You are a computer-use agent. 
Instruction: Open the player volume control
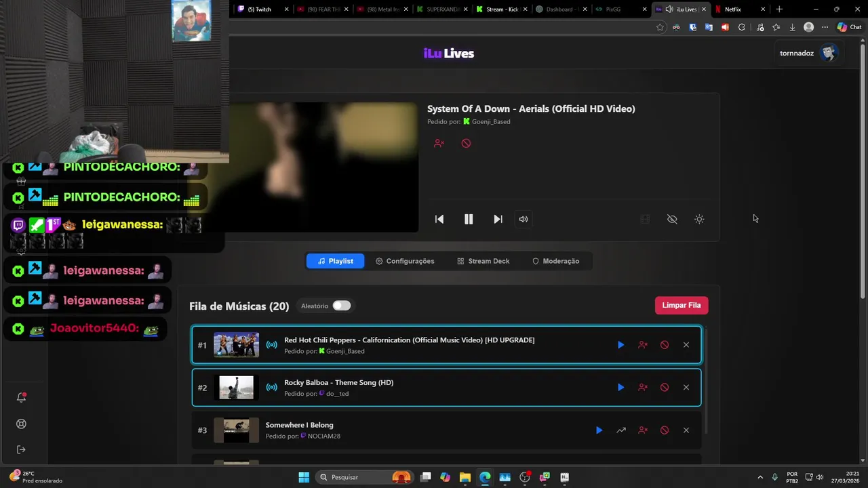pos(524,219)
